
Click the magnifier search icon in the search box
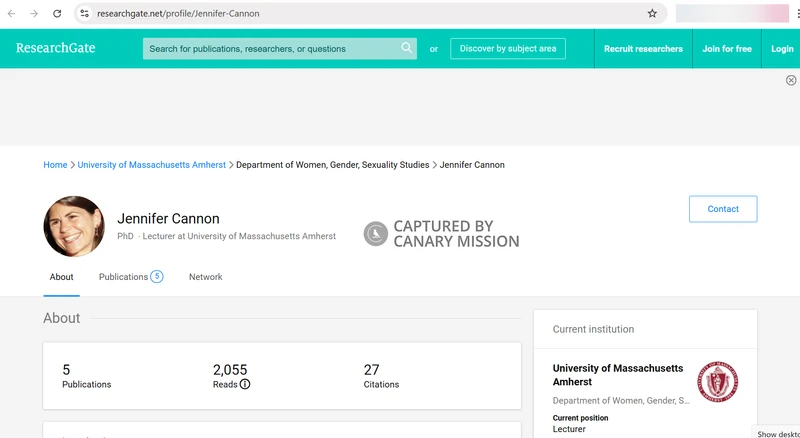click(407, 48)
